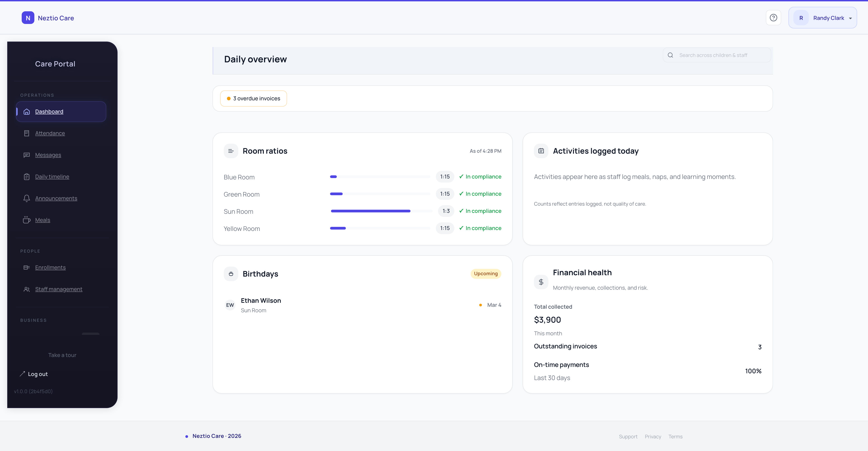868x451 pixels.
Task: Select the Dashboard home icon
Action: (x=27, y=111)
